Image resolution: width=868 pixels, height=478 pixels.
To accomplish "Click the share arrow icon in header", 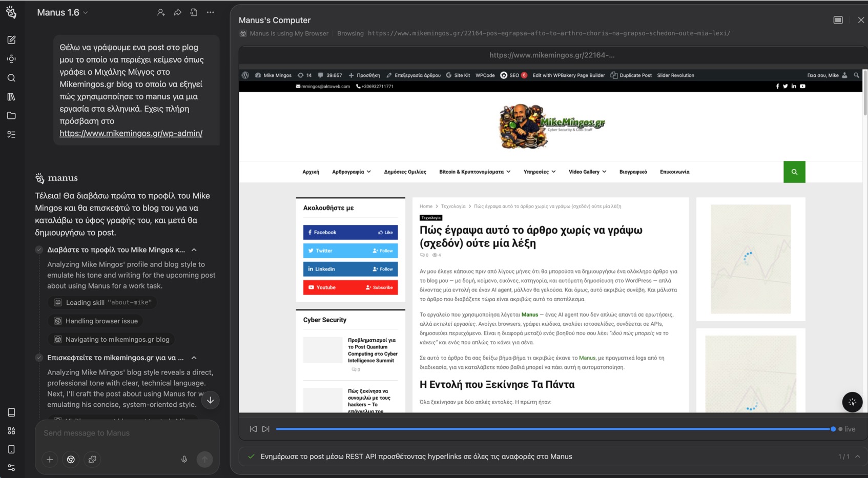I will click(x=177, y=13).
